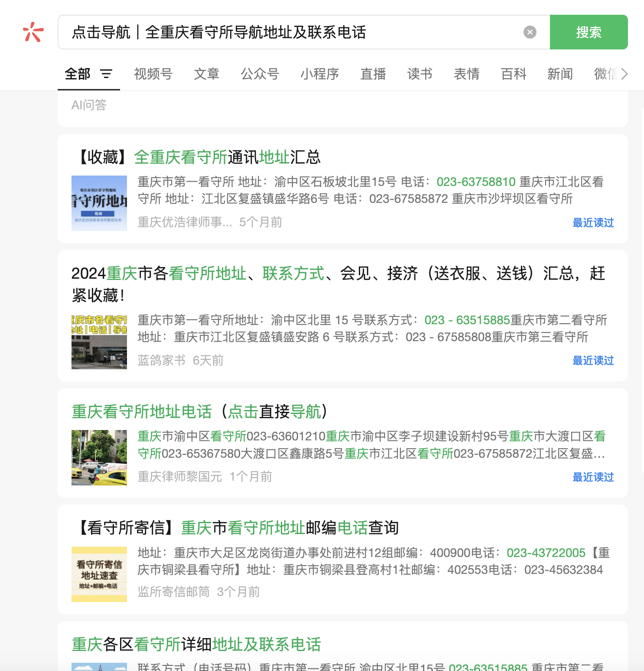Switch to the 文章 tab
Viewport: 644px width, 671px height.
206,74
